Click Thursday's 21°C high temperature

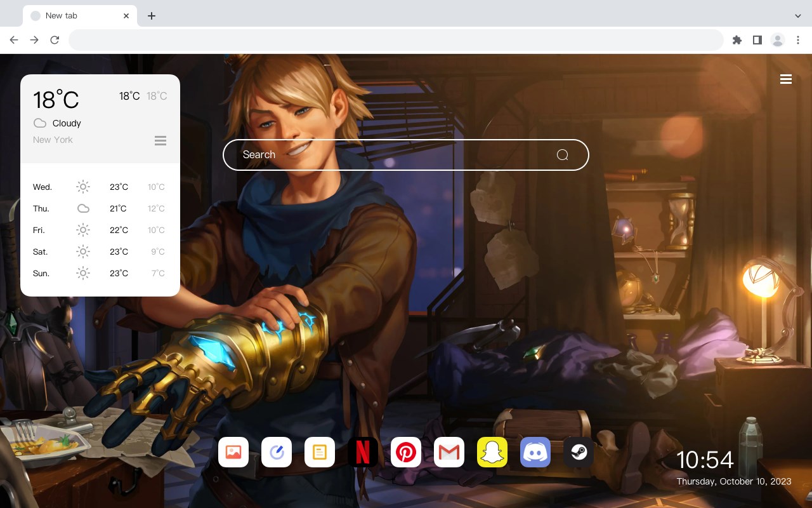point(118,208)
